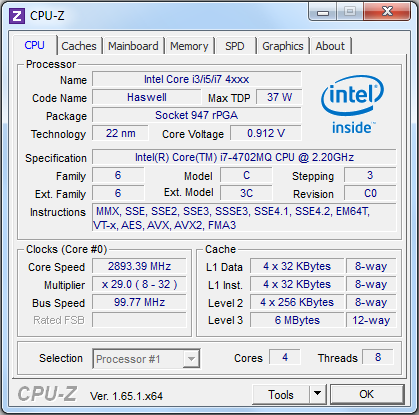Click the Threads count '8'
This screenshot has width=419, height=415.
378,357
